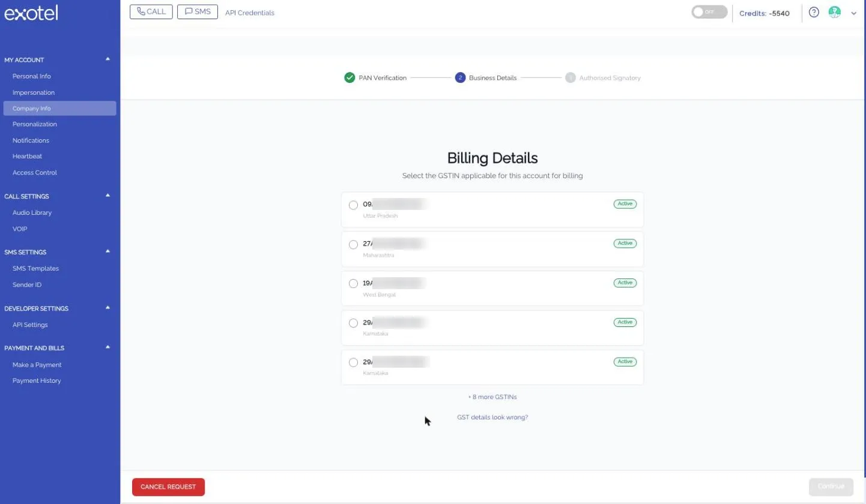Open API Credentials link
Viewport: 866px width, 504px height.
tap(250, 13)
